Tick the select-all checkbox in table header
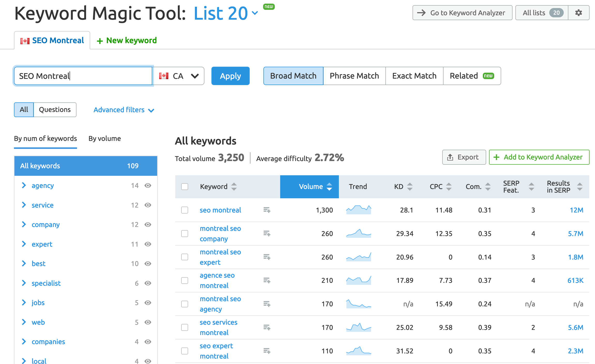595x364 pixels. (185, 187)
